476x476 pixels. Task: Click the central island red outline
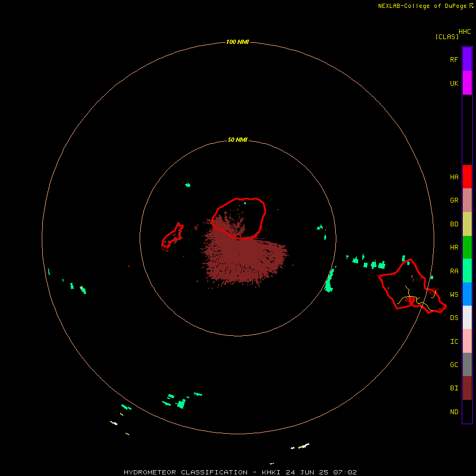click(x=239, y=218)
